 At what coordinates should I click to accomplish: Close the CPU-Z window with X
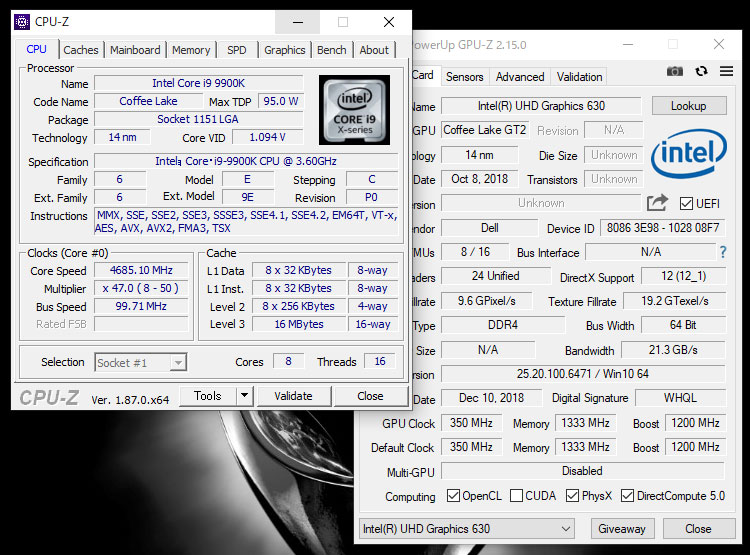click(389, 22)
